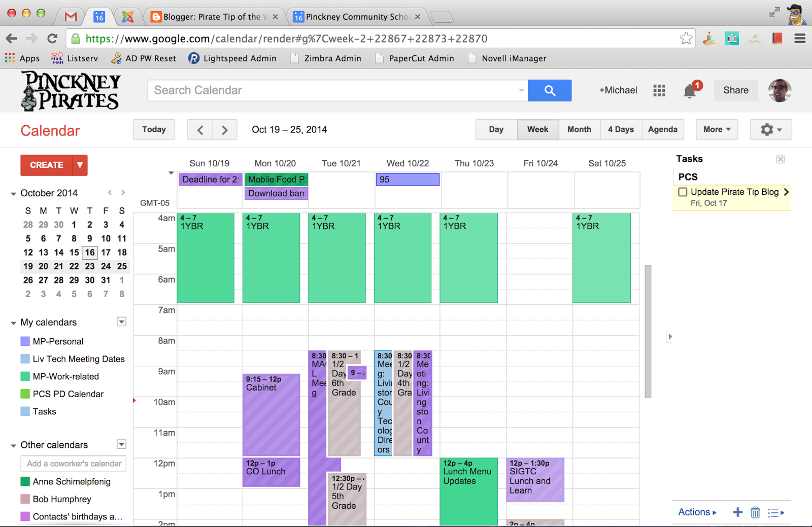Screen dimensions: 812x527
Task: Click the Pinckney Pirates logo
Action: [x=71, y=91]
